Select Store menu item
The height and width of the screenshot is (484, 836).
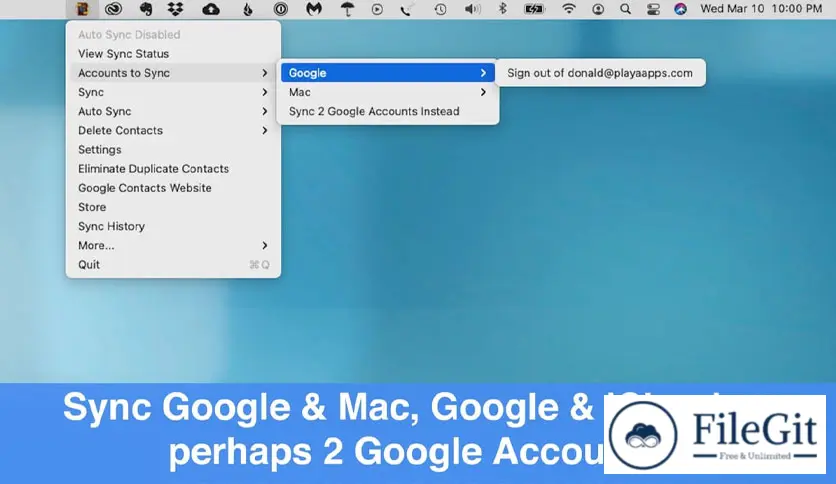coord(173,207)
